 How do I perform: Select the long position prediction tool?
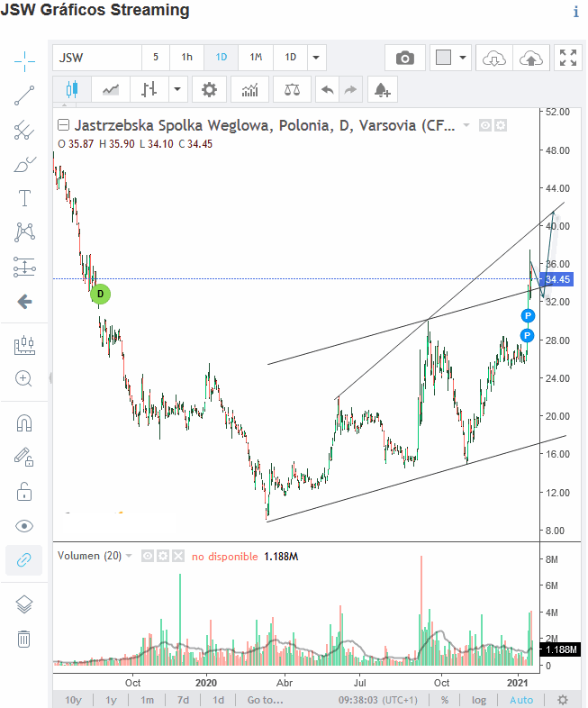[24, 267]
